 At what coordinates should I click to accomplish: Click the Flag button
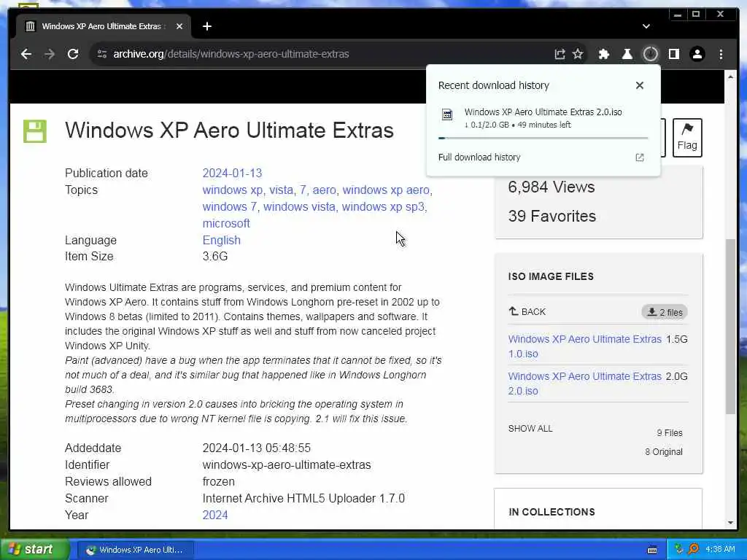click(x=687, y=138)
